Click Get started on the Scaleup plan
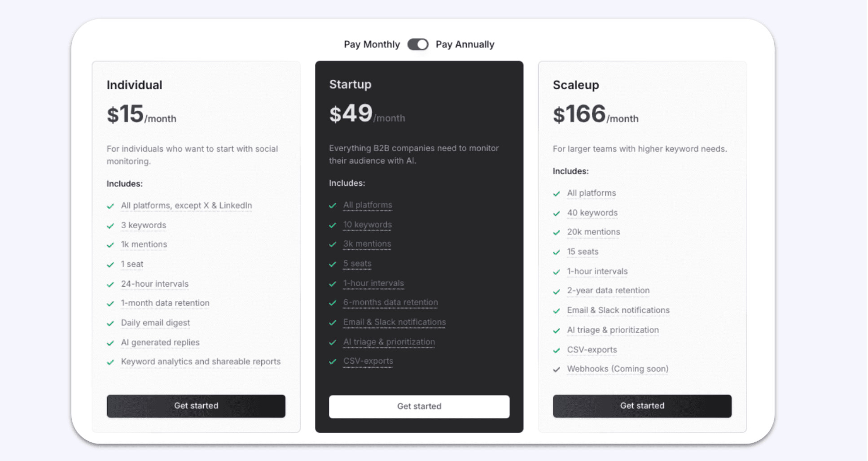 pyautogui.click(x=642, y=406)
